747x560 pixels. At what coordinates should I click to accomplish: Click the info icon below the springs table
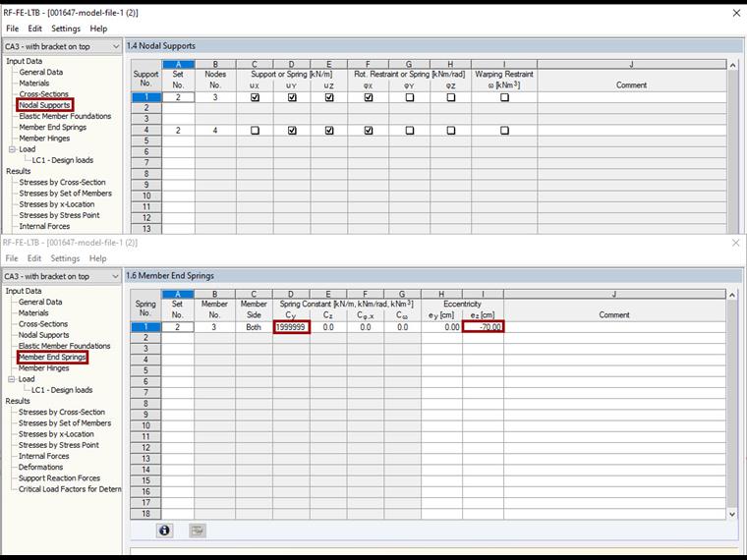coord(164,530)
